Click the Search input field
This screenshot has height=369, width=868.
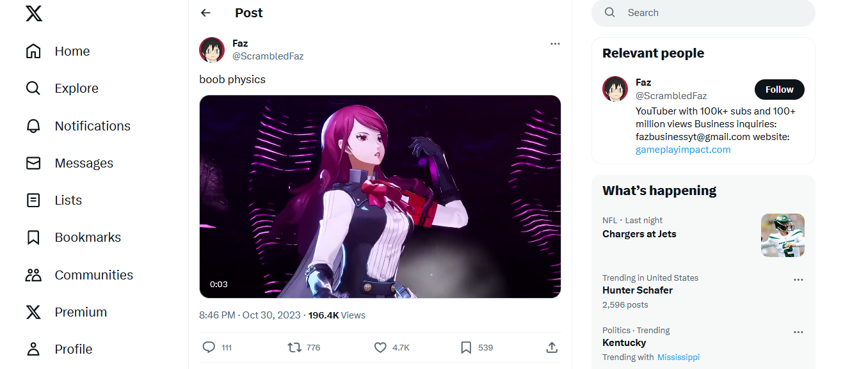703,13
